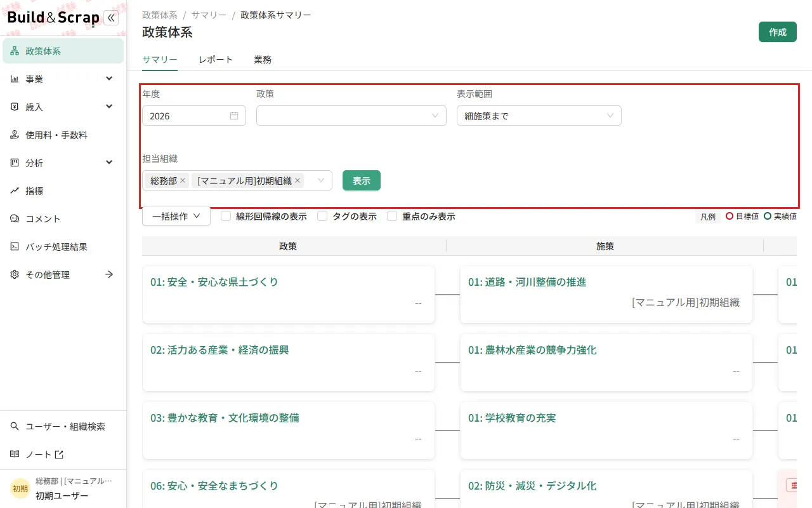Expand the 事業 menu chevron
This screenshot has height=508, width=812.
[x=109, y=79]
